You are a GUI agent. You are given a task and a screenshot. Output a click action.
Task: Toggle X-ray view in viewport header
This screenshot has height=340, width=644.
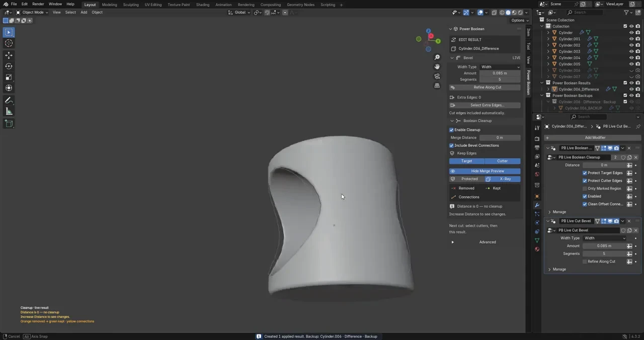[494, 13]
